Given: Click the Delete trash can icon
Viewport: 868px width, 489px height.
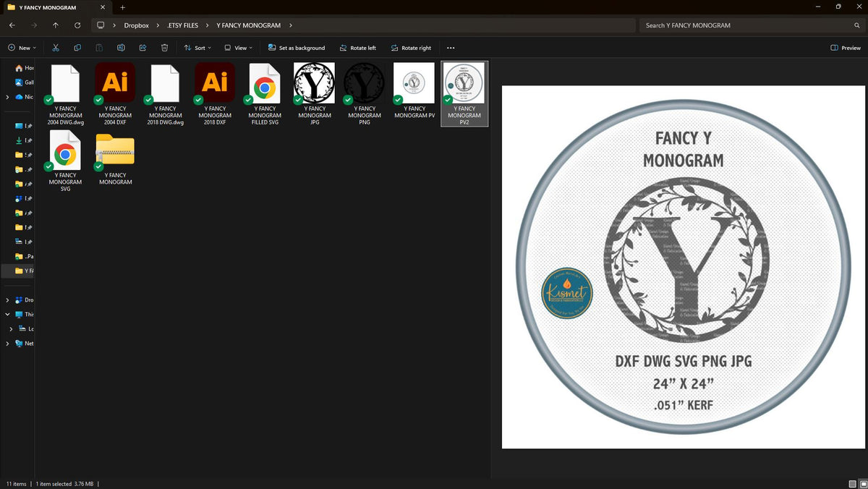Looking at the screenshot, I should tap(164, 48).
